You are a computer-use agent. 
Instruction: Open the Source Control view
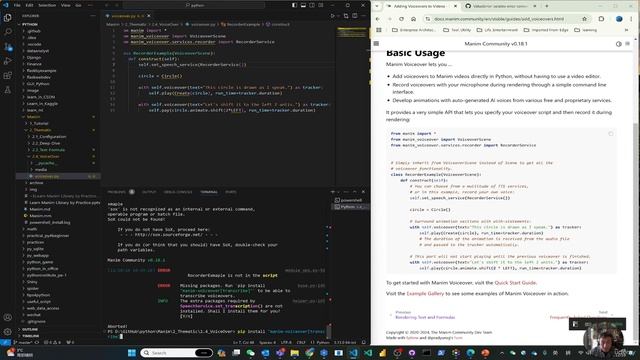7,47
